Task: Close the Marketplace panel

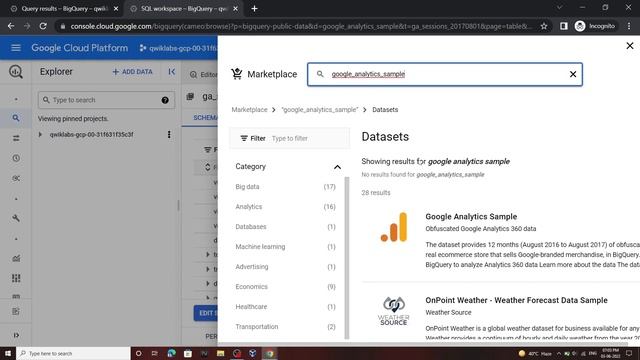Action: click(630, 46)
